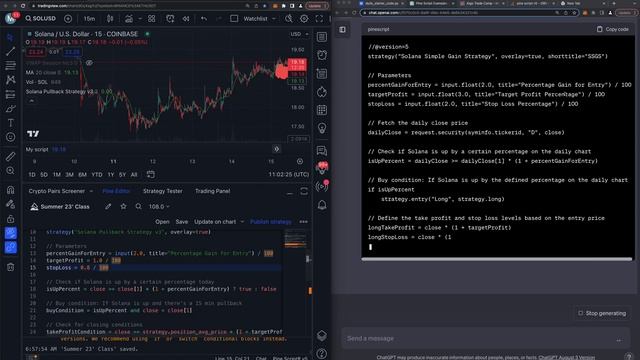Select the zoom in tool

11,171
